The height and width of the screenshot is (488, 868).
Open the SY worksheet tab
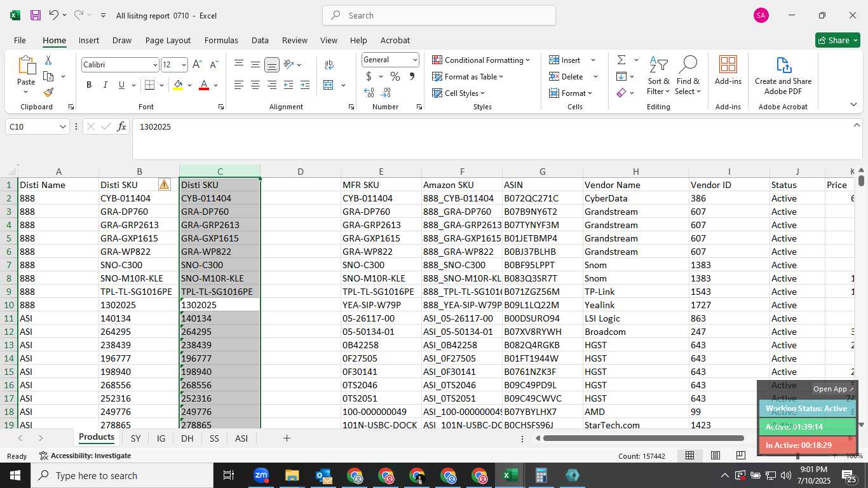click(x=135, y=438)
